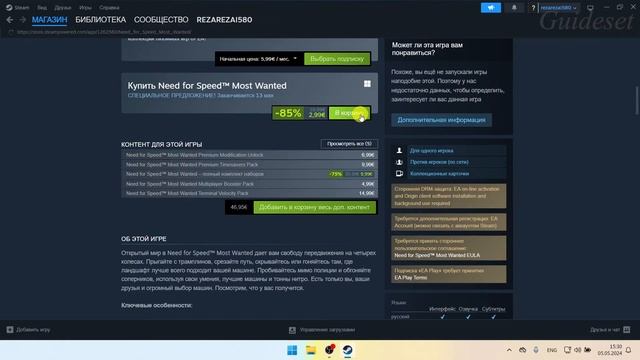The image size is (640, 360).
Task: Click Дополнительная информация button
Action: pyautogui.click(x=442, y=120)
